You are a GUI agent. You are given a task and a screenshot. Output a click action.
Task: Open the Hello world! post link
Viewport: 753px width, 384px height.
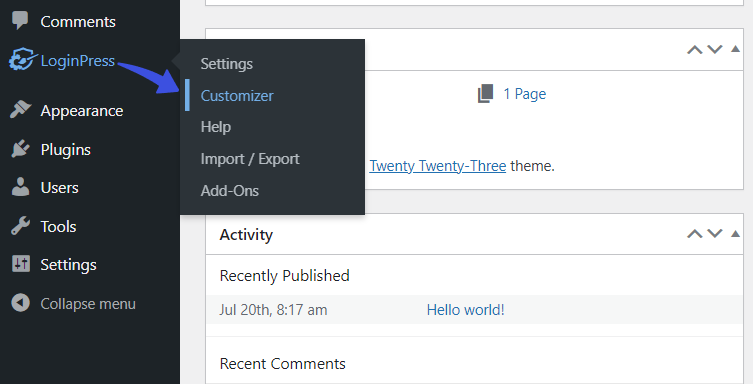point(465,310)
